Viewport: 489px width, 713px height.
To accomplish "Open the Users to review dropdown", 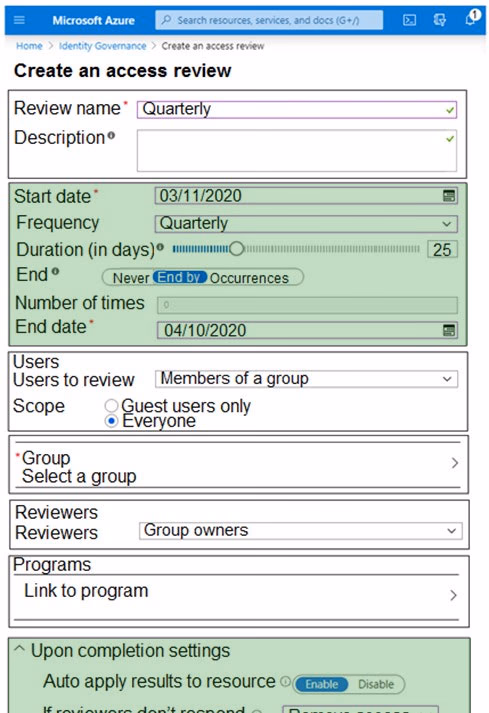I will [306, 379].
